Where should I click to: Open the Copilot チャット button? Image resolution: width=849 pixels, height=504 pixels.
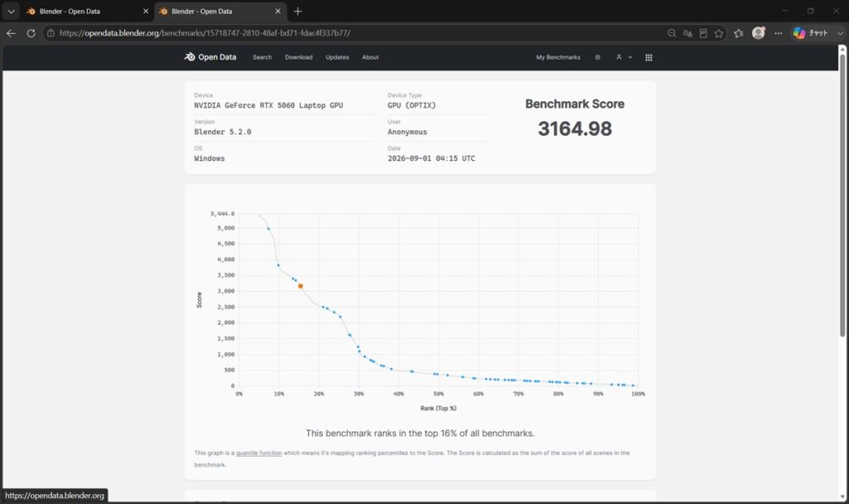coord(811,33)
